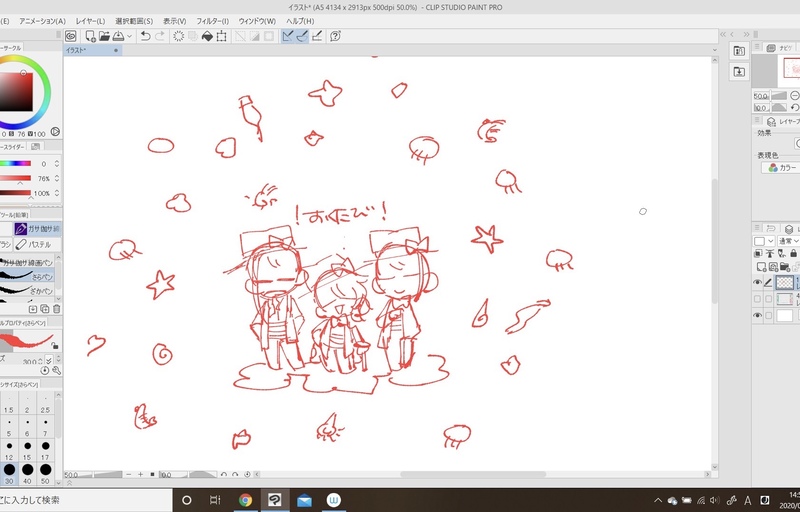The width and height of the screenshot is (800, 512).
Task: Adjust the hue slider bar
Action: click(x=15, y=164)
